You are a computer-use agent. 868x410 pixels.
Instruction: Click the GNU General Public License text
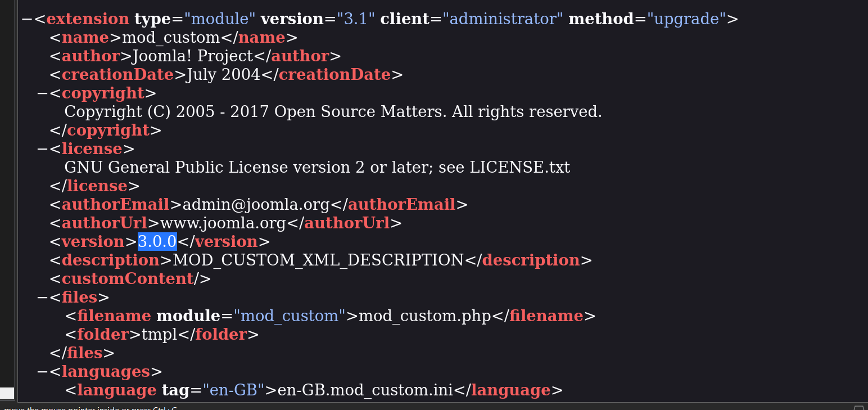click(317, 168)
